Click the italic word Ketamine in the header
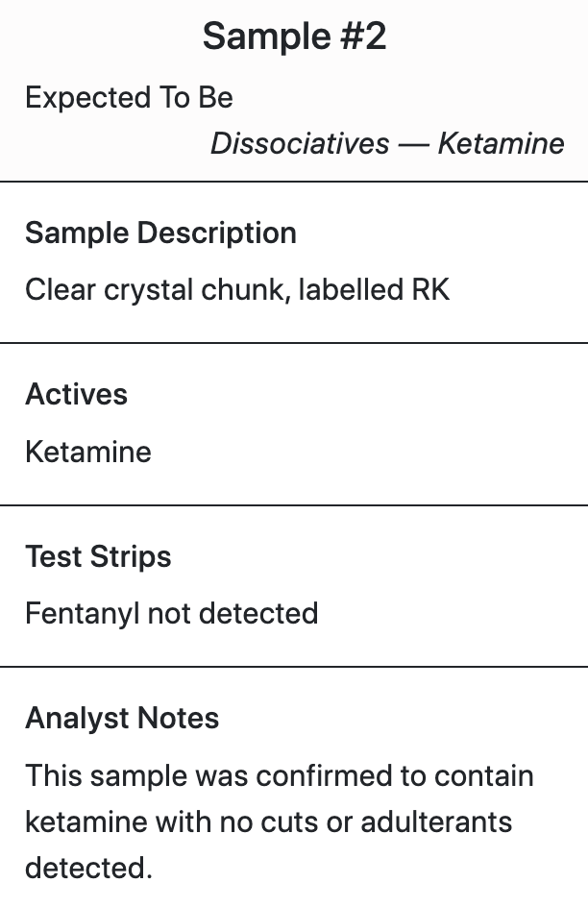588x907 pixels. [x=502, y=143]
